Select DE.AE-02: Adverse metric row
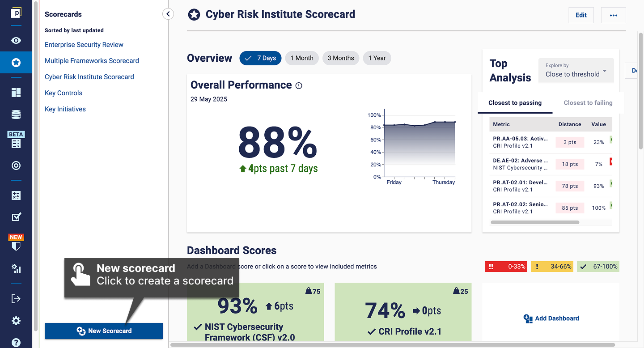This screenshot has width=644, height=348. pyautogui.click(x=551, y=164)
